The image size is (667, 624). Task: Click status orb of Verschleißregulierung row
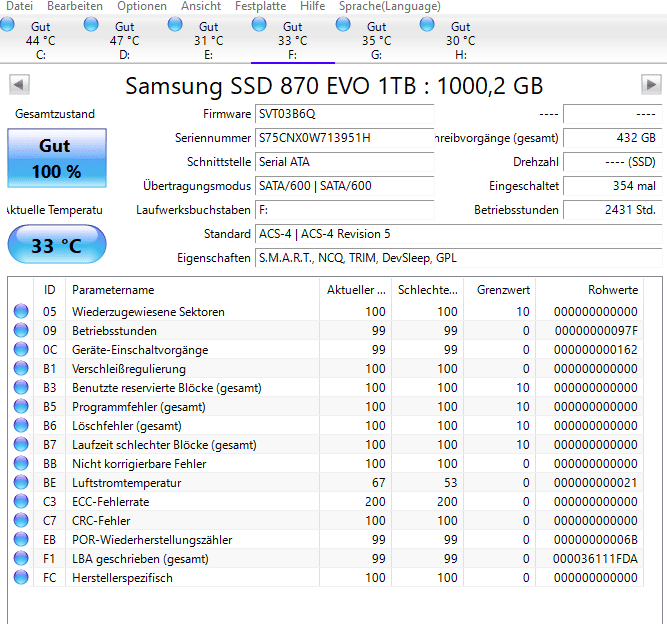[x=21, y=368]
